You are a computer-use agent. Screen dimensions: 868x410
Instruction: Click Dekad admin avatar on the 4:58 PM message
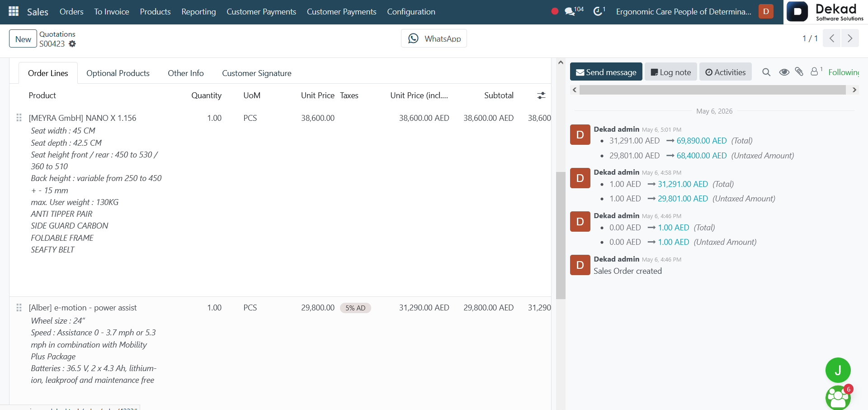tap(580, 178)
